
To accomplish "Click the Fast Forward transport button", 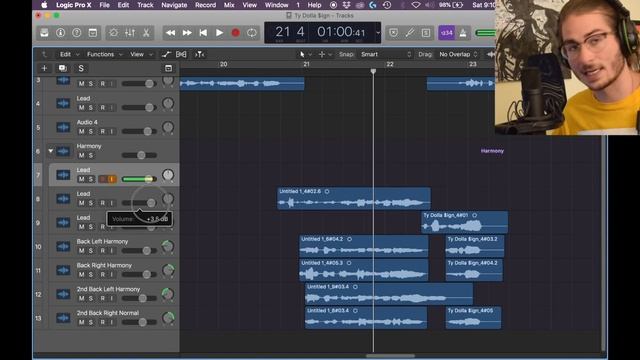I will (x=187, y=33).
